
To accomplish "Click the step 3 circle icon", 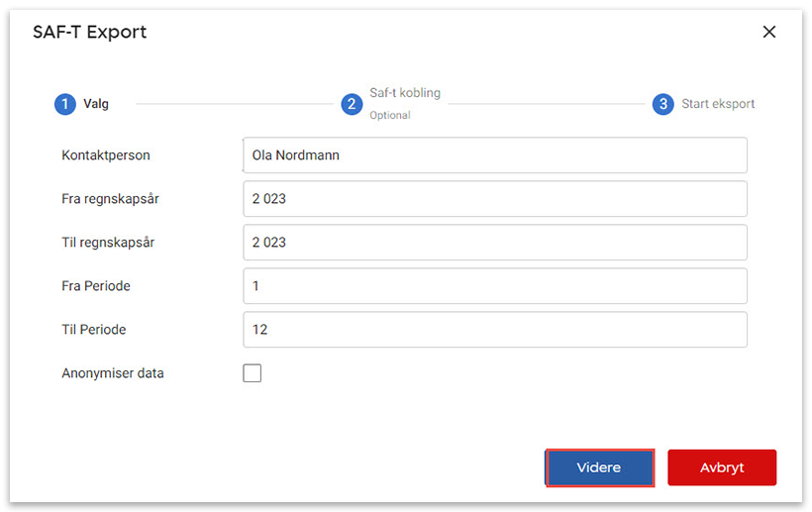I will (x=662, y=104).
